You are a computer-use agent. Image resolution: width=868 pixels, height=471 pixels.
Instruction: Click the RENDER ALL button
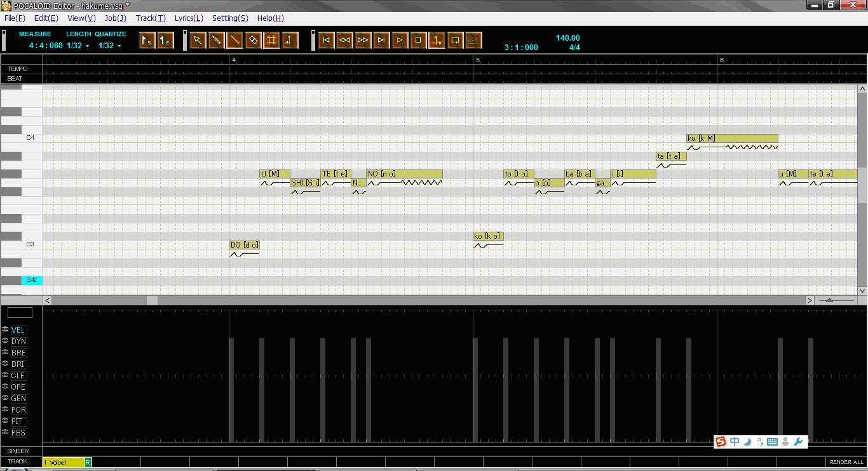[846, 462]
